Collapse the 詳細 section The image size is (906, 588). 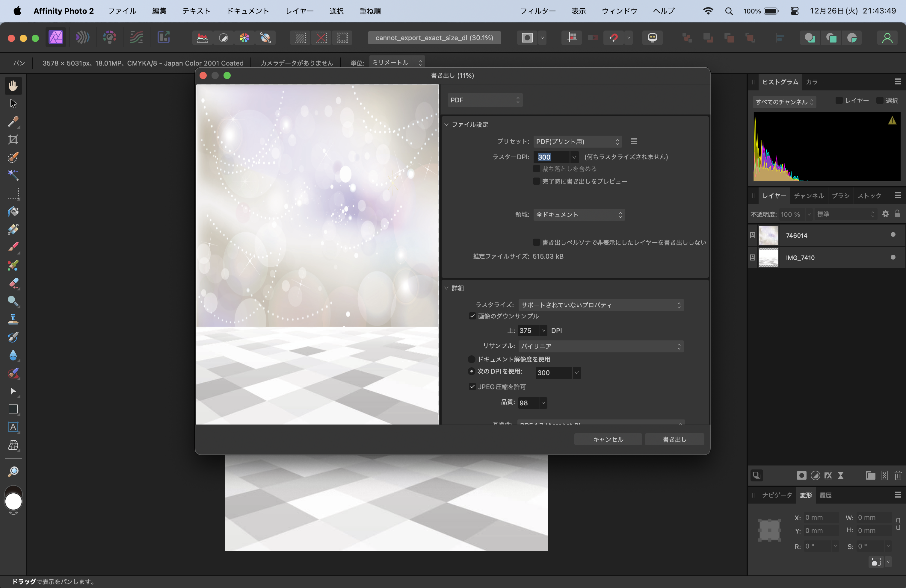point(446,288)
